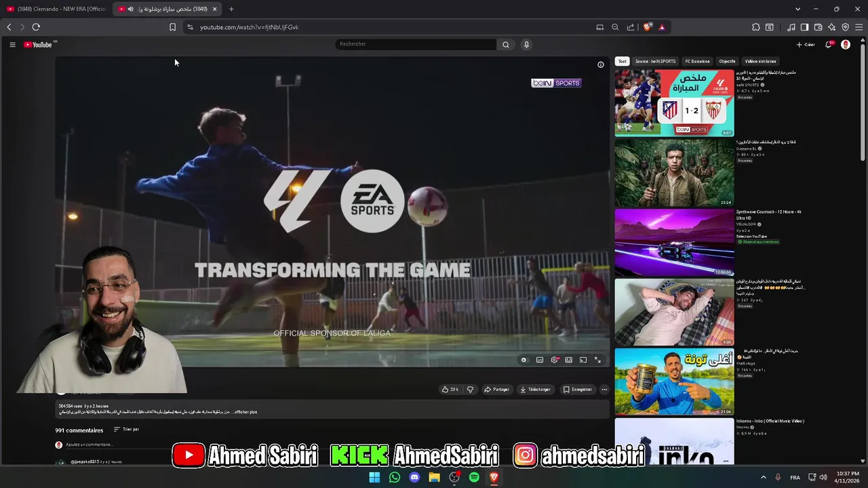868x488 pixels.
Task: Open the Trier par sort dropdown
Action: click(x=126, y=430)
